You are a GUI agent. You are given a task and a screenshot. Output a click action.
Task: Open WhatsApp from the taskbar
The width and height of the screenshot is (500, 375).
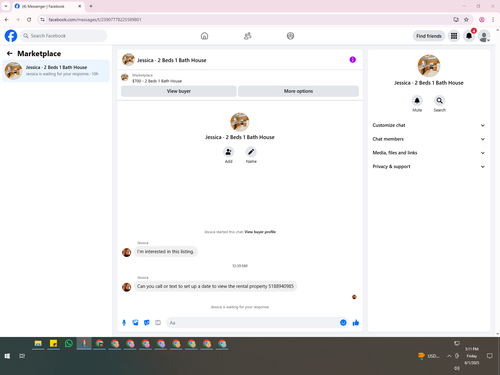(x=69, y=343)
